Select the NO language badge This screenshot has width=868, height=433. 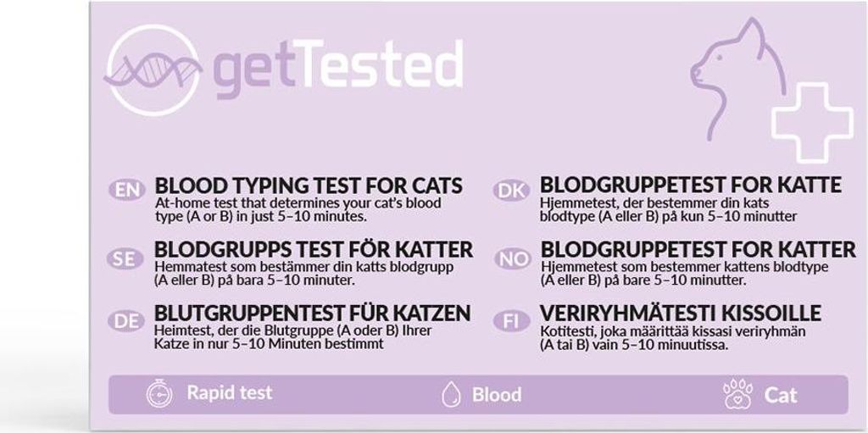513,259
